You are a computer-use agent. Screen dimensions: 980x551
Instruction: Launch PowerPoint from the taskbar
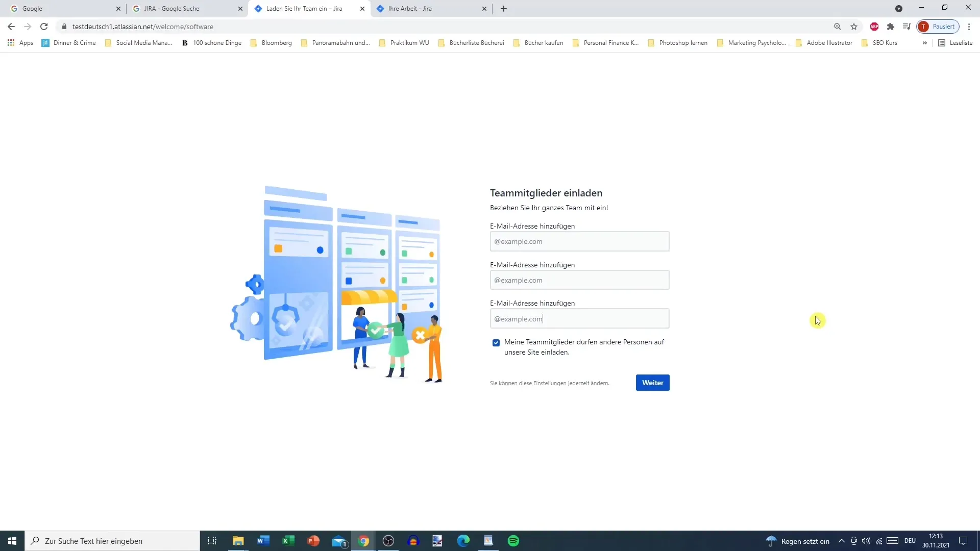[x=313, y=541]
